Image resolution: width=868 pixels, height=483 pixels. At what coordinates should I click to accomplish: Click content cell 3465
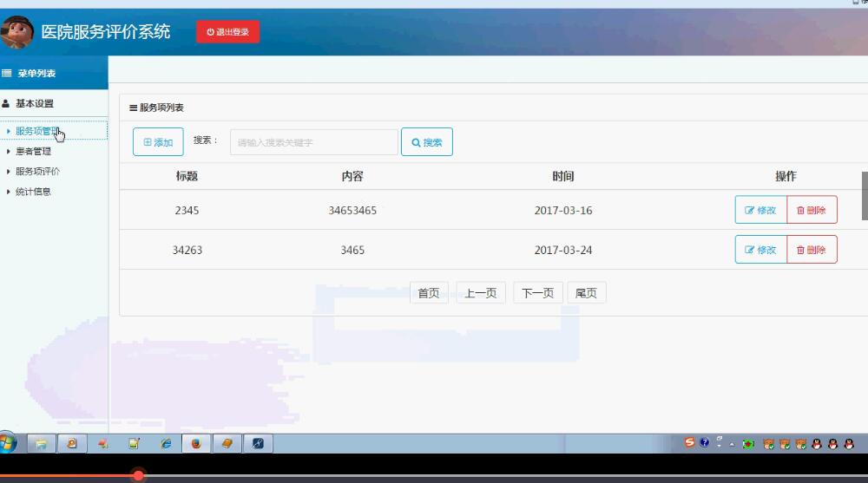pos(352,250)
